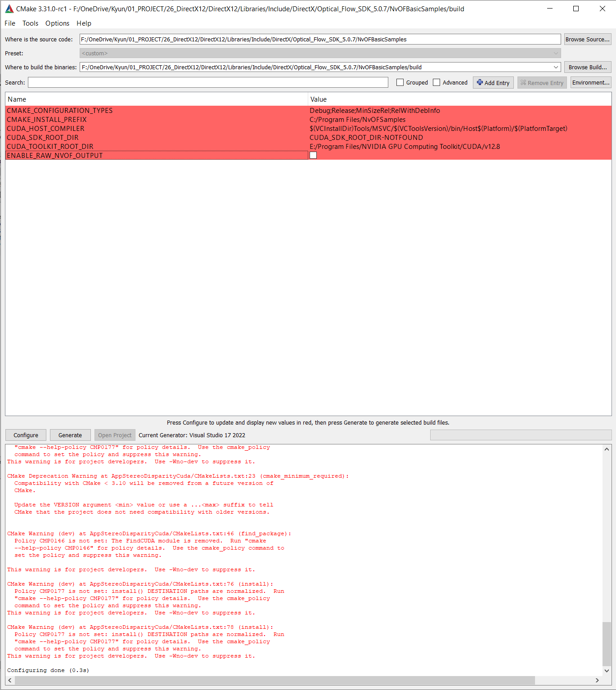Edit the CUDA_SDK_ROOT_DIR-NOTFOUND value
The width and height of the screenshot is (616, 690).
[x=459, y=137]
